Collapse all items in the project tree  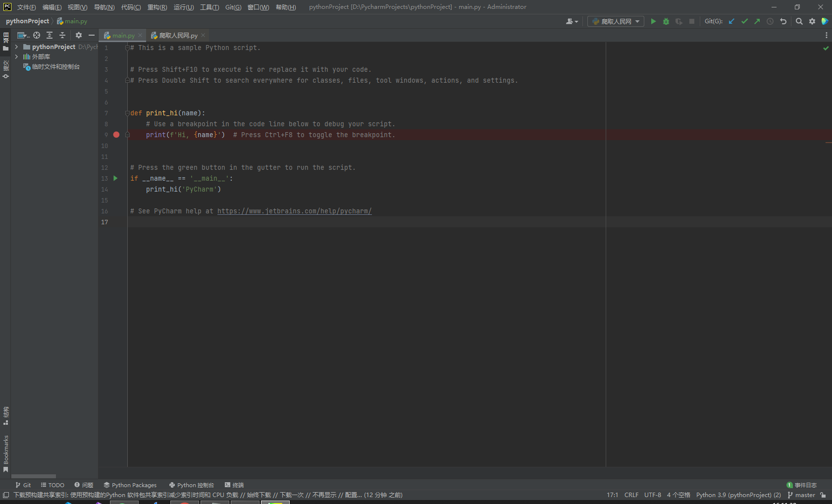tap(62, 35)
